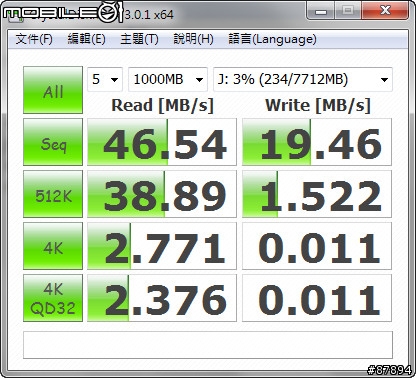Run all benchmarks with All button

(x=53, y=90)
